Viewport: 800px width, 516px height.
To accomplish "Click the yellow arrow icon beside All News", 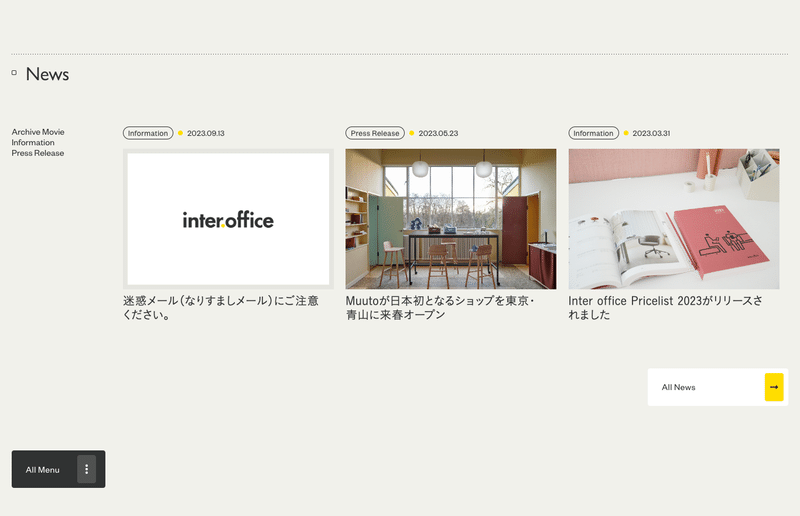I will point(773,387).
